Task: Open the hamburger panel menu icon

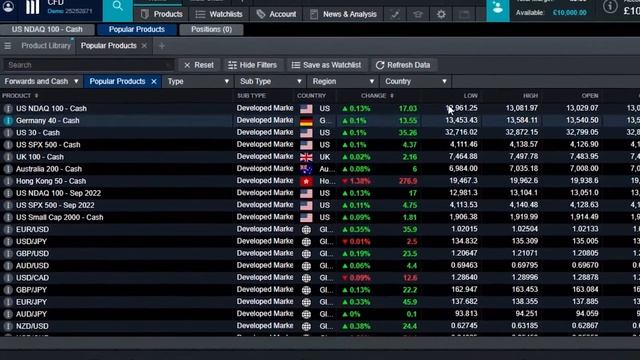Action: [x=7, y=46]
